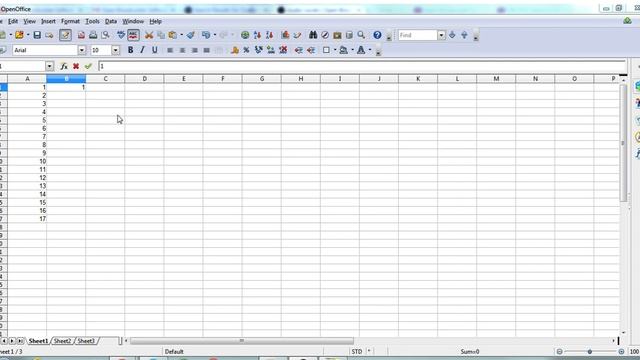The image size is (640, 360).
Task: Set font color A icon
Action: 361,50
